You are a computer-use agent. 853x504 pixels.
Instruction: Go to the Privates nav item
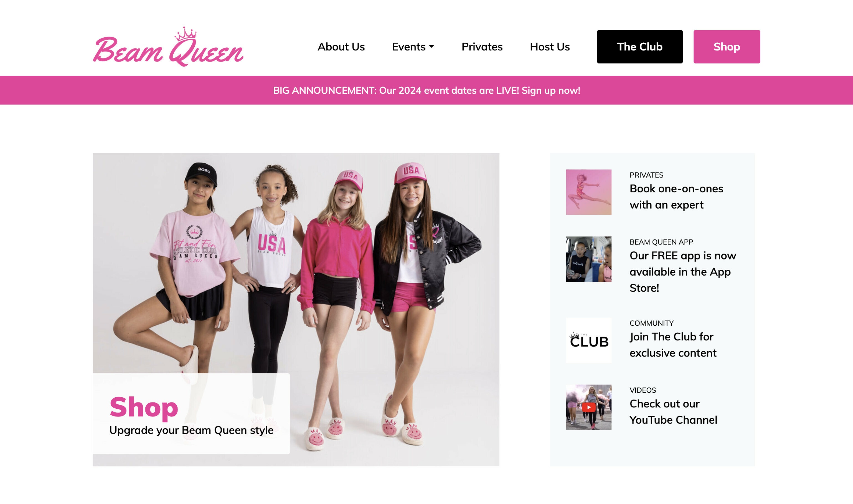tap(482, 47)
